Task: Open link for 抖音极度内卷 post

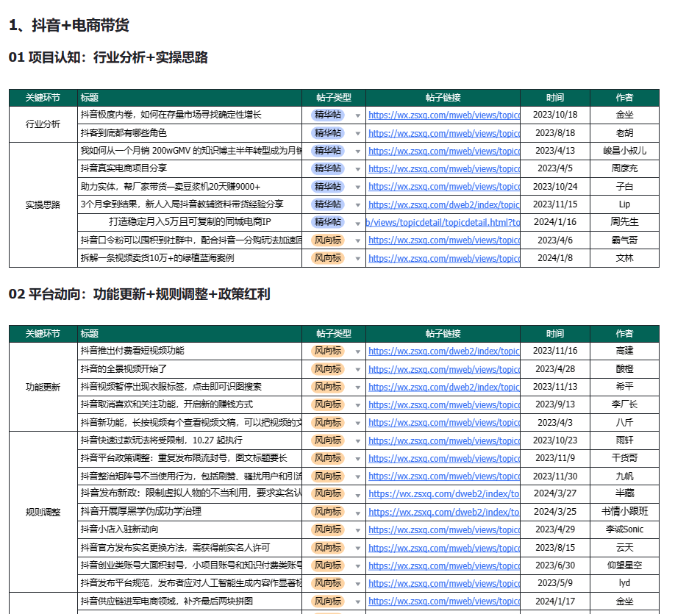Action: point(444,115)
